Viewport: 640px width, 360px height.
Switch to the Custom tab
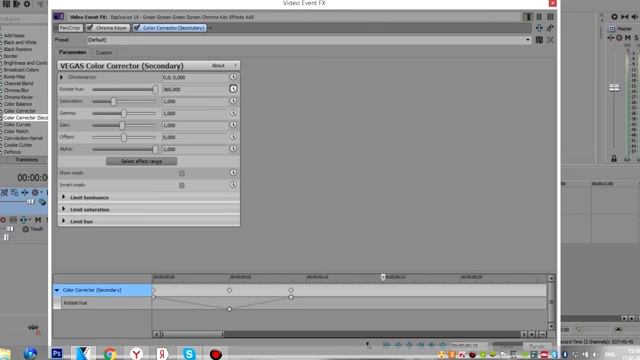click(x=104, y=53)
